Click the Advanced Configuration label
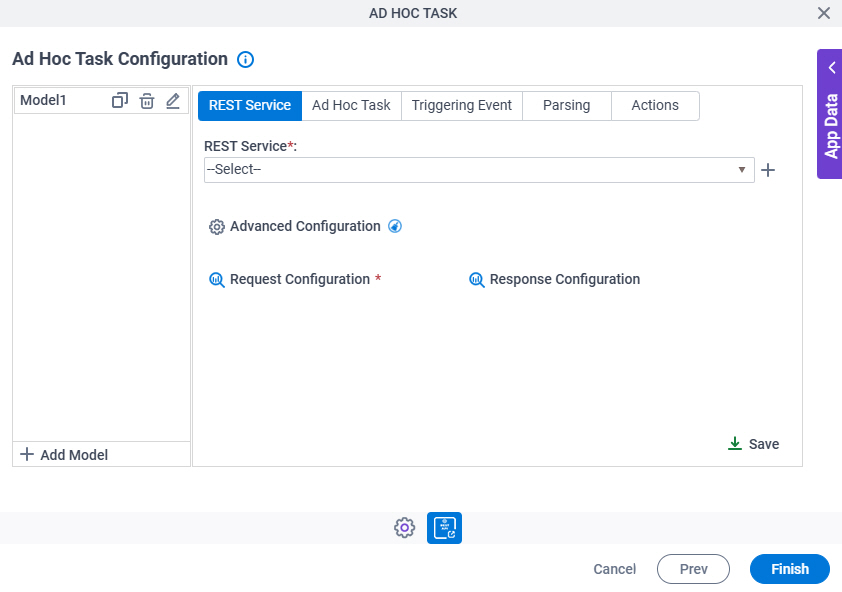842x592 pixels. (305, 226)
